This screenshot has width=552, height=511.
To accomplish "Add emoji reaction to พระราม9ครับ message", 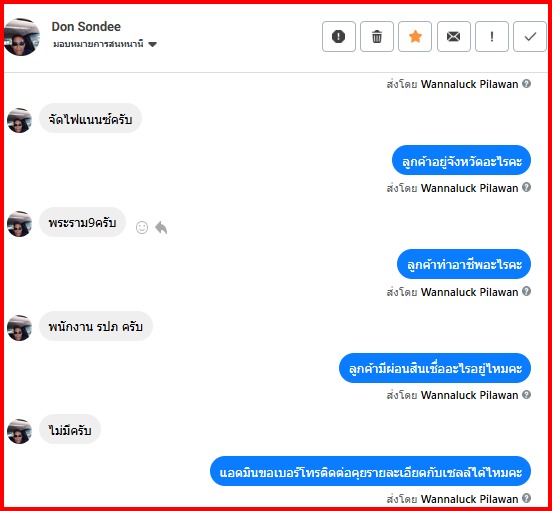I will tap(142, 227).
